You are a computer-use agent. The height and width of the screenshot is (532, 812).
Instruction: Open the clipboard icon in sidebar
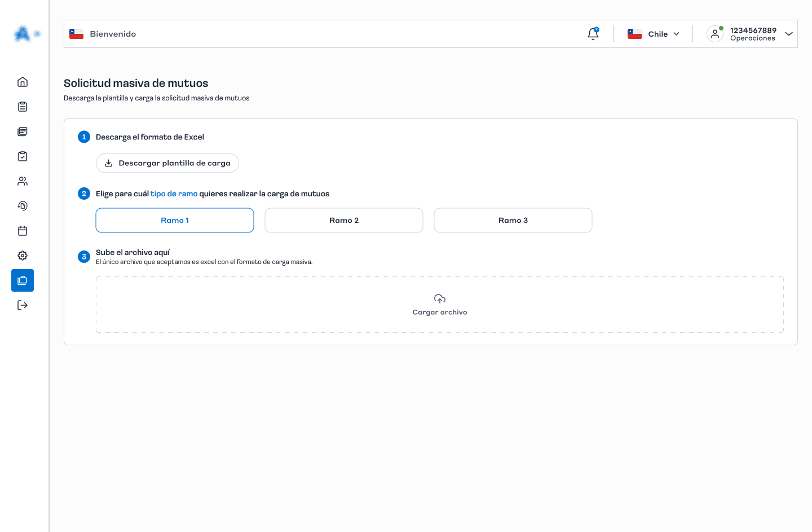(x=23, y=107)
